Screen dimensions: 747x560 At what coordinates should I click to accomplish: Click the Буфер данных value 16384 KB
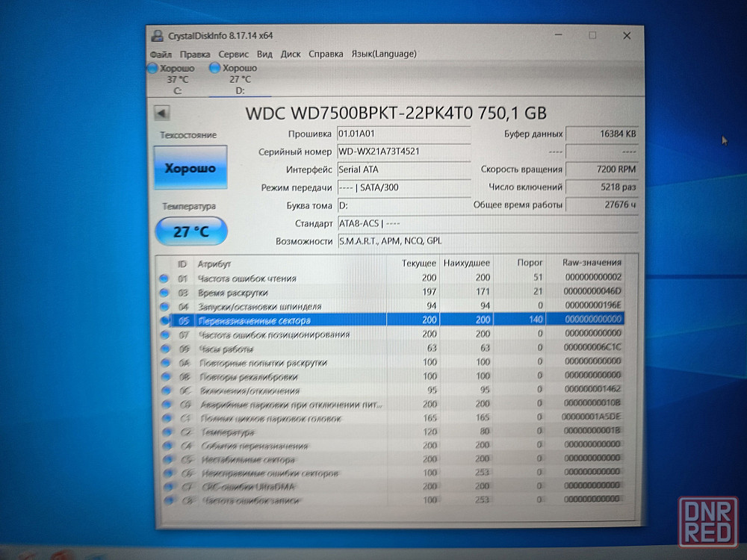tap(601, 134)
